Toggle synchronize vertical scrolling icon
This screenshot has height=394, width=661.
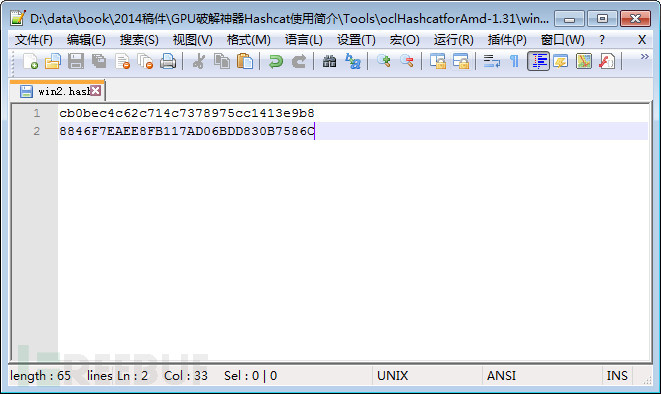tap(438, 62)
